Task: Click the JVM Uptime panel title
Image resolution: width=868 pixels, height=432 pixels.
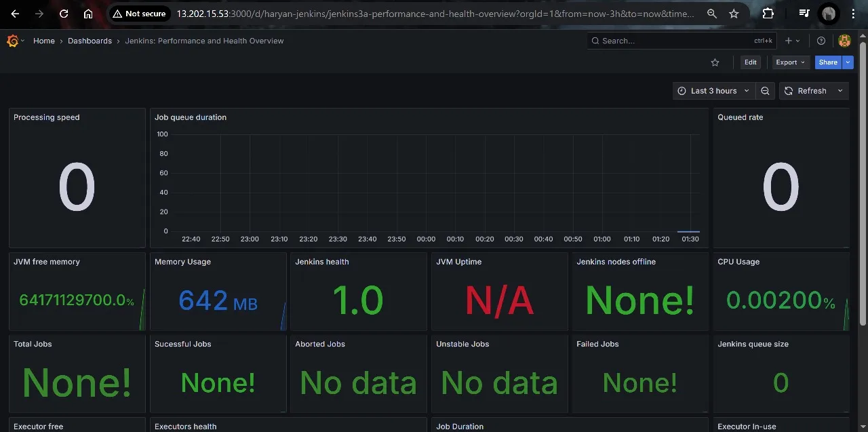Action: (x=458, y=262)
